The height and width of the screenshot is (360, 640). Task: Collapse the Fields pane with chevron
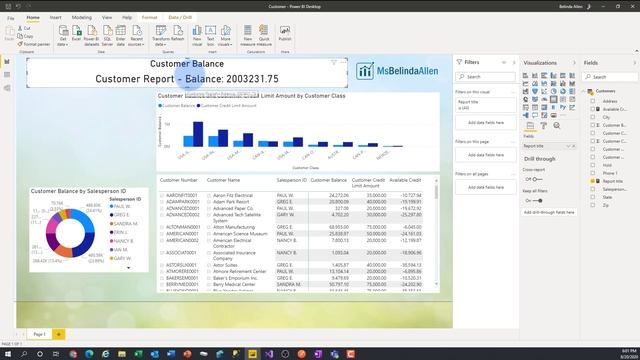635,63
